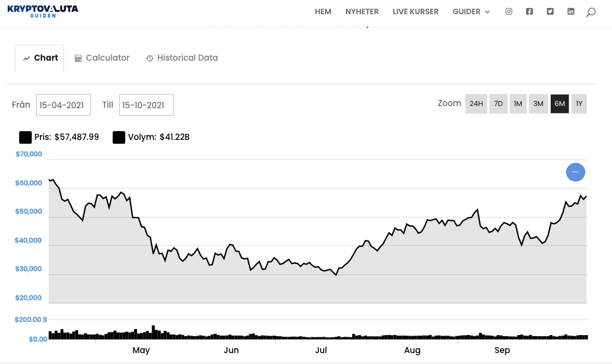
Task: Open the Twitter icon in the header
Action: tap(550, 11)
